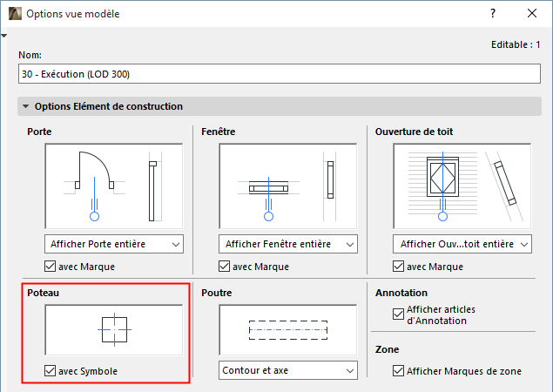Disable 'avec Symbole' for Poteau
The height and width of the screenshot is (392, 553).
tap(51, 371)
